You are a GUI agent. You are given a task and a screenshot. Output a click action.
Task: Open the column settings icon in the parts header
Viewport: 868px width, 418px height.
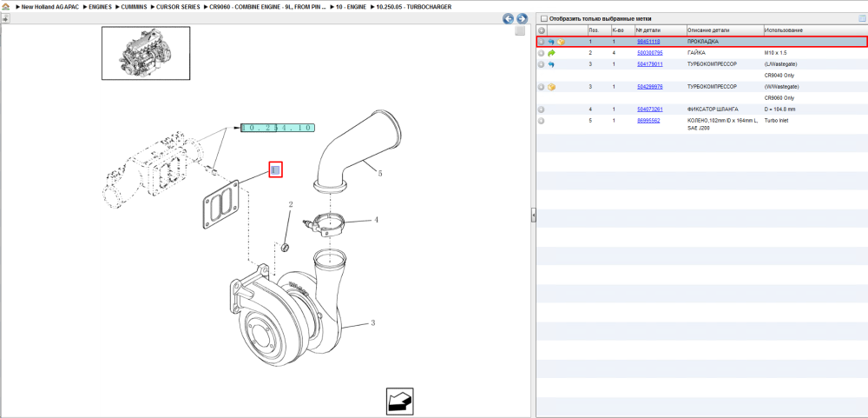click(x=861, y=18)
